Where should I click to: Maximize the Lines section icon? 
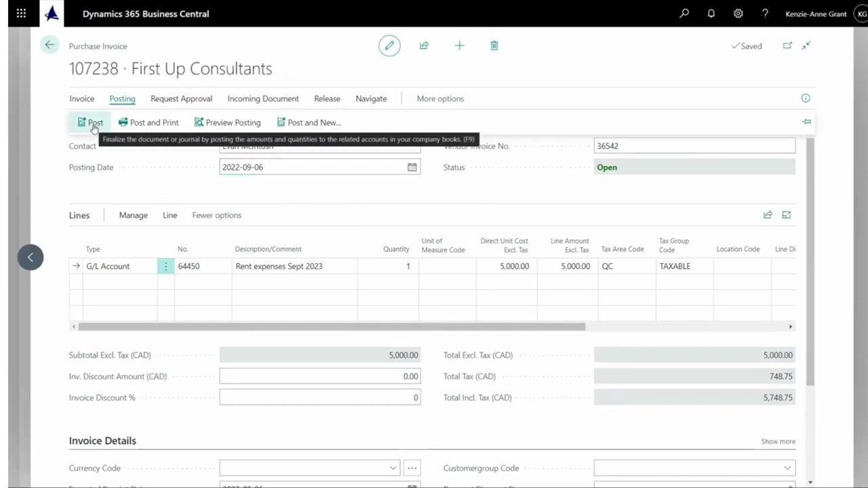pos(787,215)
